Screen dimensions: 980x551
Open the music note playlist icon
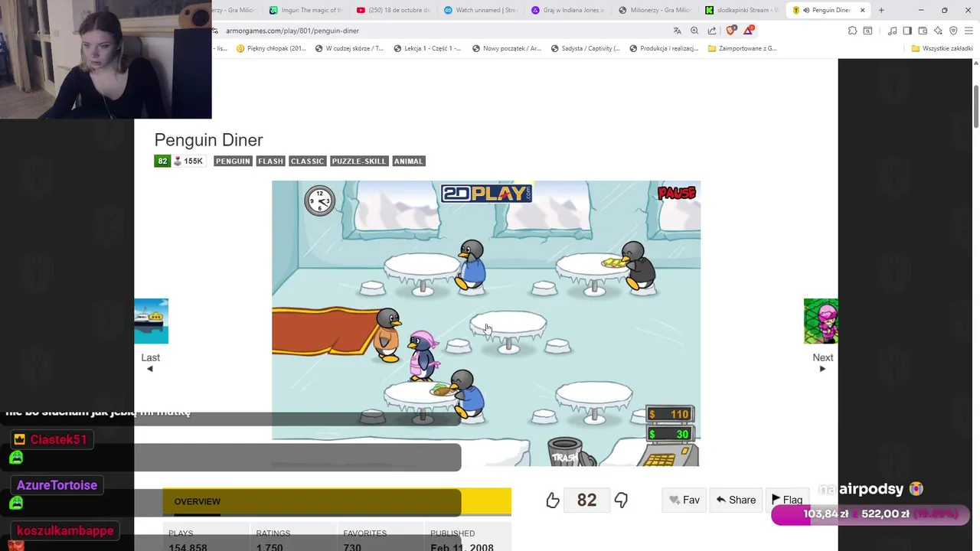(892, 31)
